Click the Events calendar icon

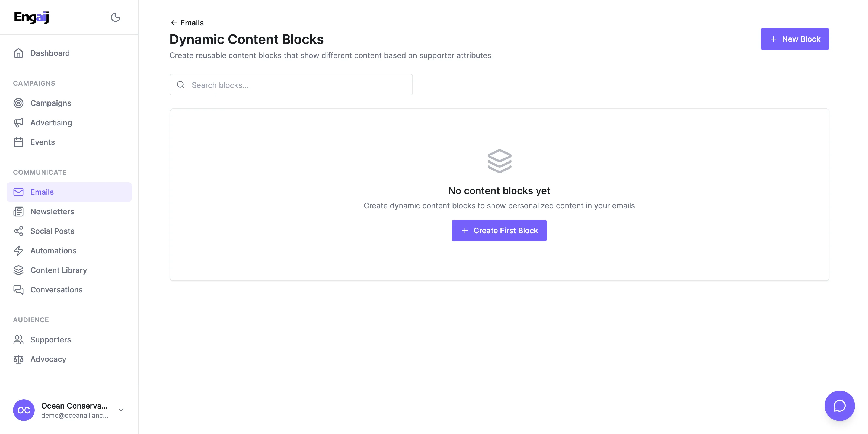(18, 142)
